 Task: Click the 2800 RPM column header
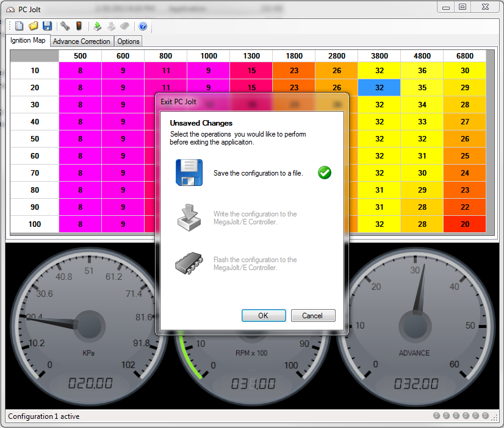coord(337,56)
